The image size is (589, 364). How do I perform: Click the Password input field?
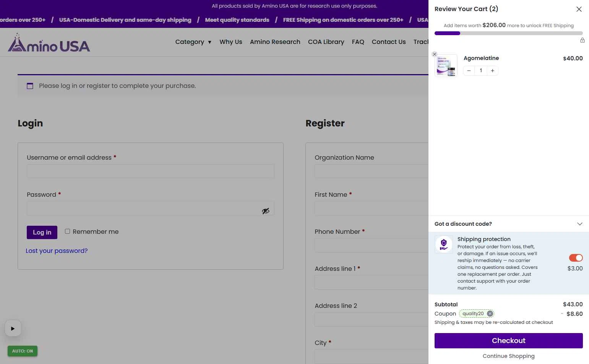tap(151, 208)
